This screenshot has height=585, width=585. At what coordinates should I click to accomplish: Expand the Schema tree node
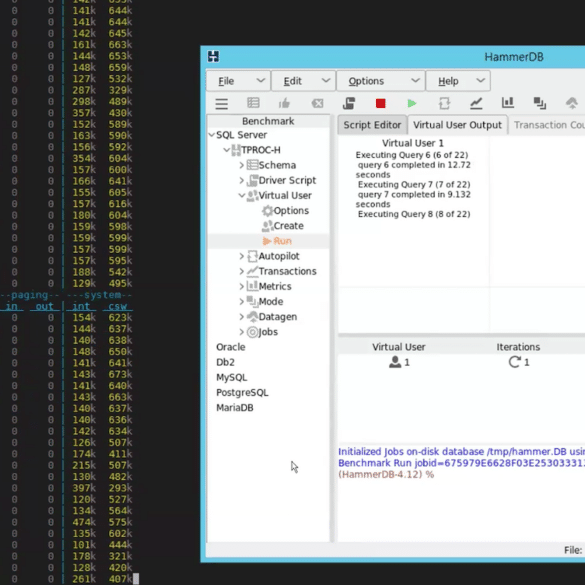click(x=241, y=165)
